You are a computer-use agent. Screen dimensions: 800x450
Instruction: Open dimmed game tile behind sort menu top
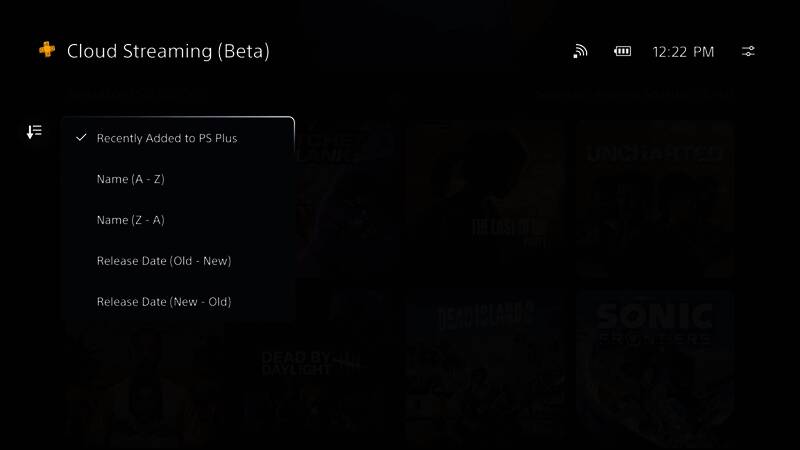344,199
